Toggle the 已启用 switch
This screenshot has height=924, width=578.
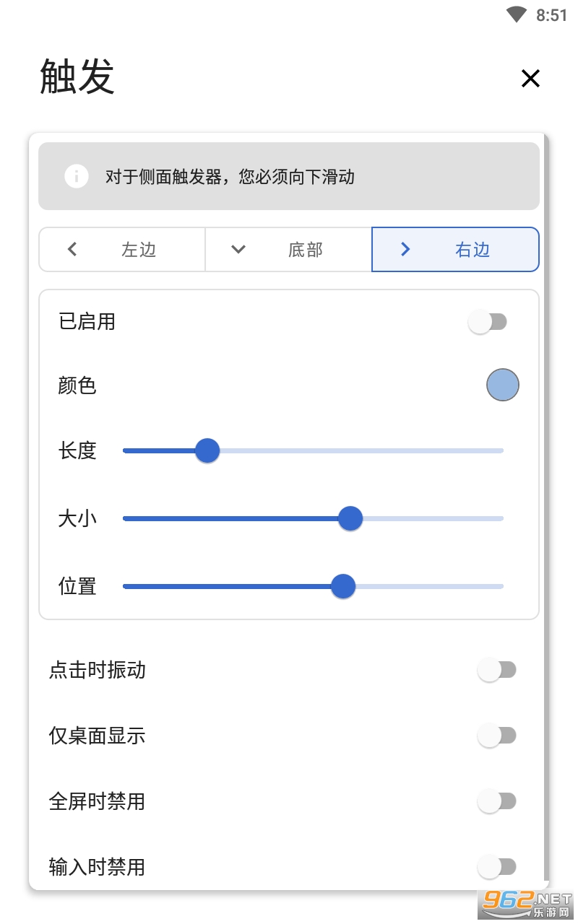pyautogui.click(x=488, y=322)
